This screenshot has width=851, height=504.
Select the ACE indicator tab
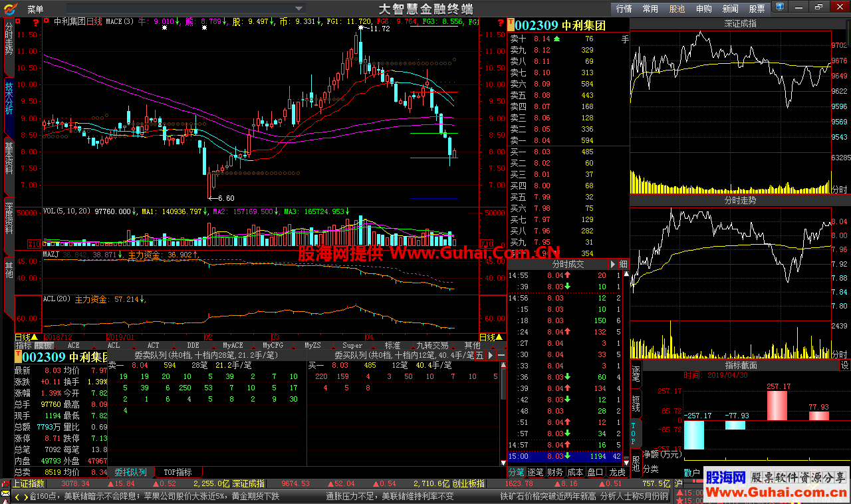[x=73, y=346]
